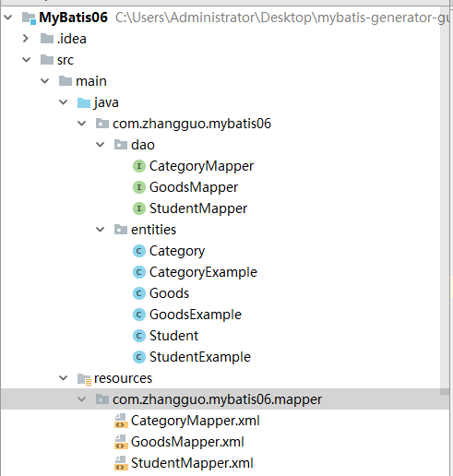Image resolution: width=453 pixels, height=476 pixels.
Task: Collapse the dao package
Action: coord(101,145)
